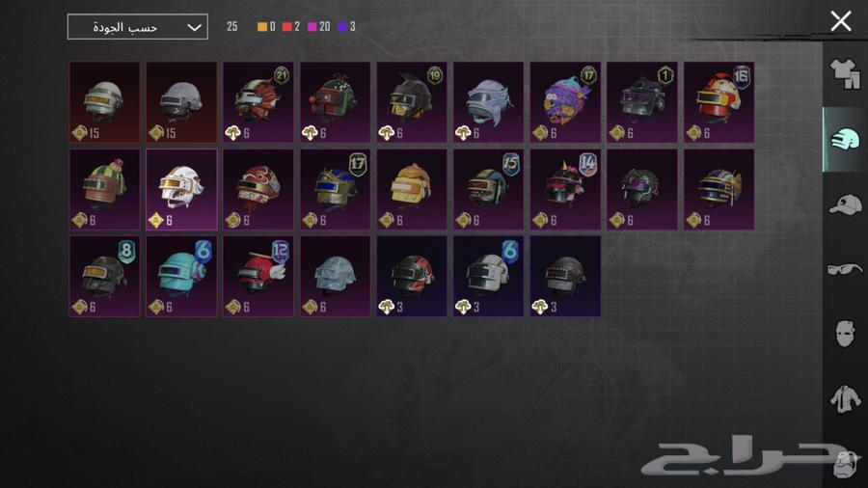Open the jacket category icon

pyautogui.click(x=845, y=399)
